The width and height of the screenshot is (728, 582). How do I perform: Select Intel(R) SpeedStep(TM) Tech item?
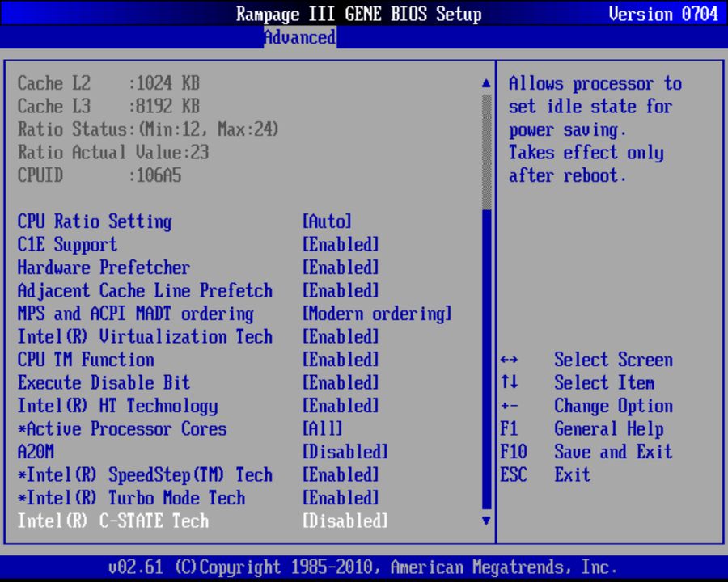pyautogui.click(x=145, y=475)
